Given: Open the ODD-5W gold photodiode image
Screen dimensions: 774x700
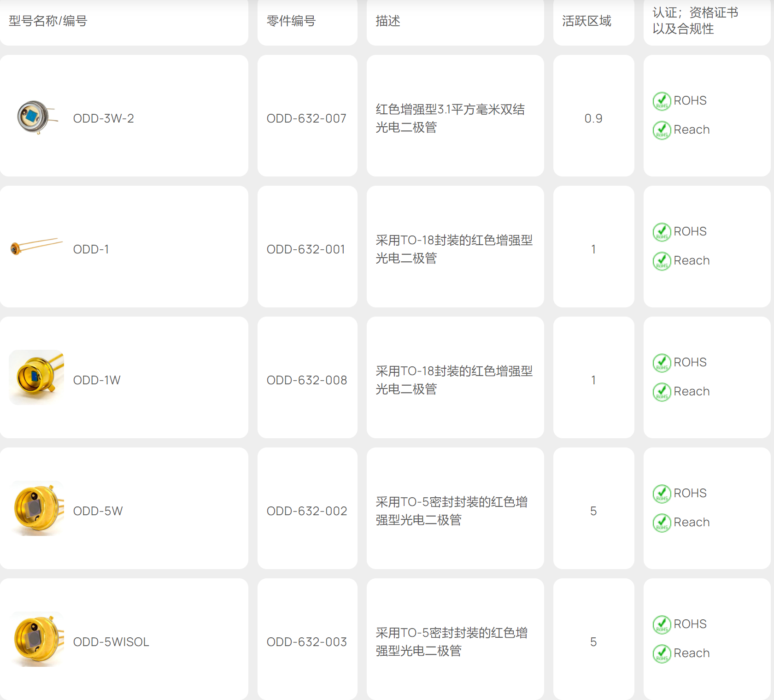Looking at the screenshot, I should pos(37,508).
